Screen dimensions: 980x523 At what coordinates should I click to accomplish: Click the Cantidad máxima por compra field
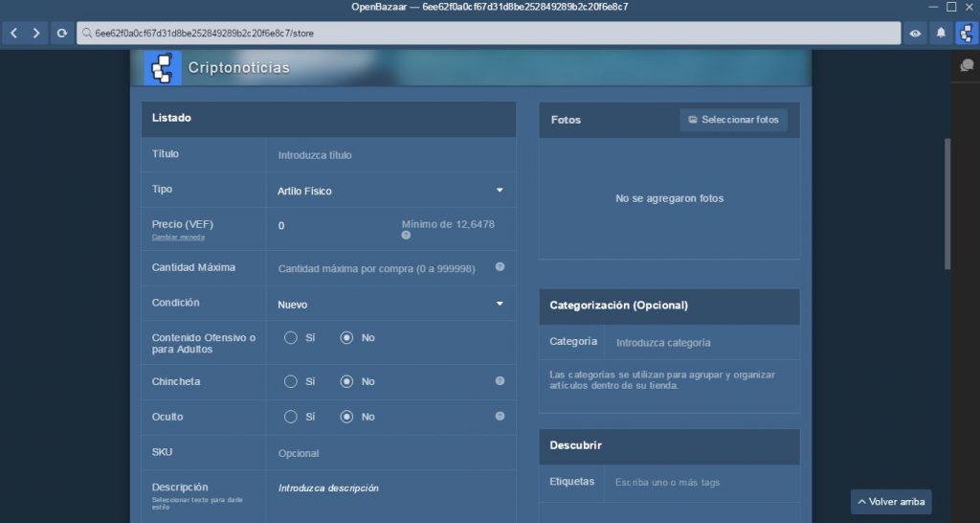tap(381, 268)
